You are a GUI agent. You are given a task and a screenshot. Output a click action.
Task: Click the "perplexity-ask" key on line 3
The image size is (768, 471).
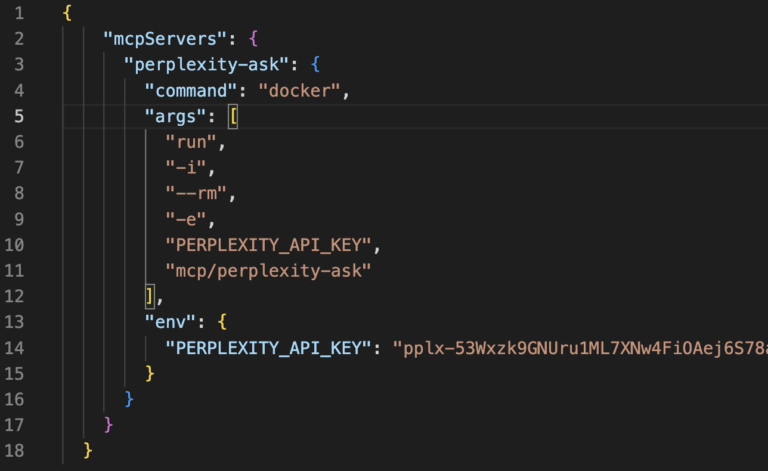click(x=204, y=65)
